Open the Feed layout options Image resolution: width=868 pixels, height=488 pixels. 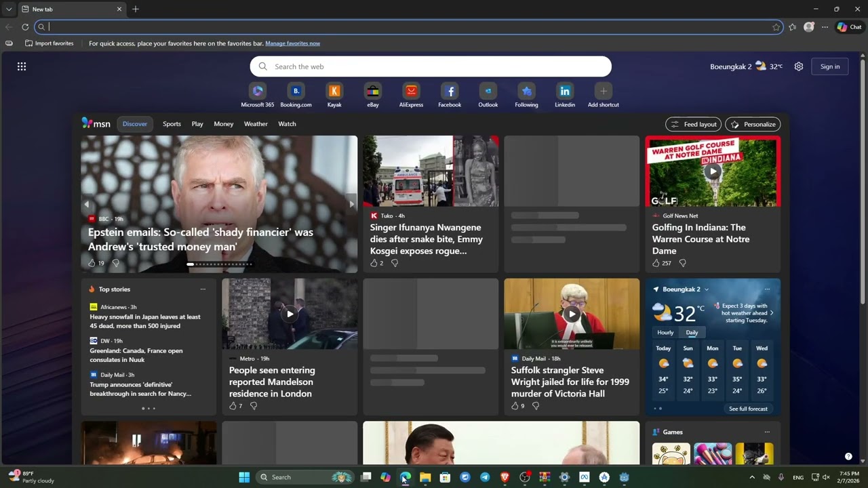(693, 124)
